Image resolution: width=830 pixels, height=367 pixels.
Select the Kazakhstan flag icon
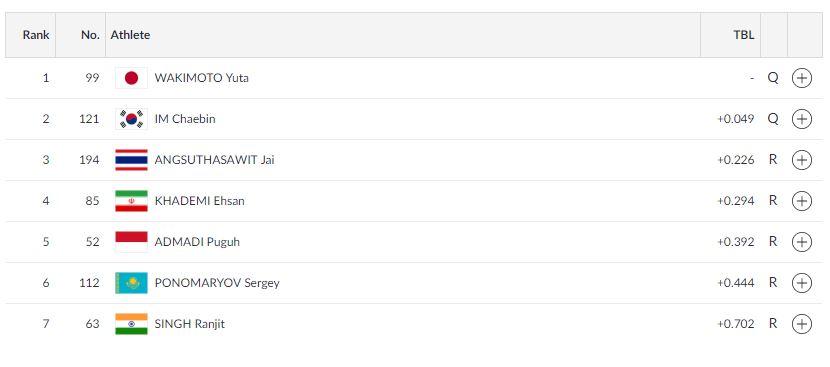[131, 283]
